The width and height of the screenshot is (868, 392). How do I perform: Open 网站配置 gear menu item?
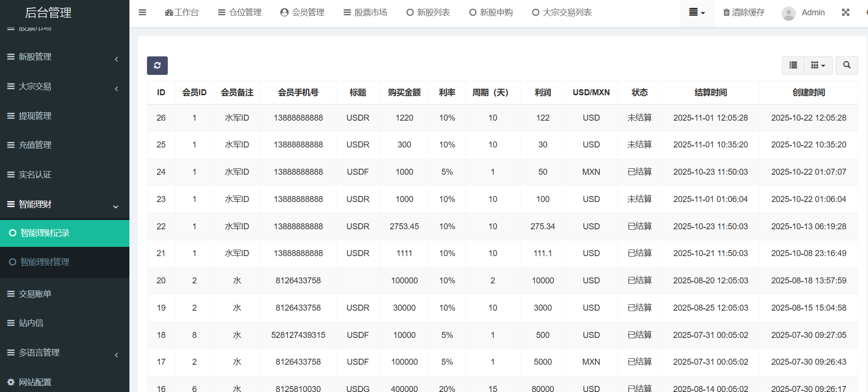(35, 382)
